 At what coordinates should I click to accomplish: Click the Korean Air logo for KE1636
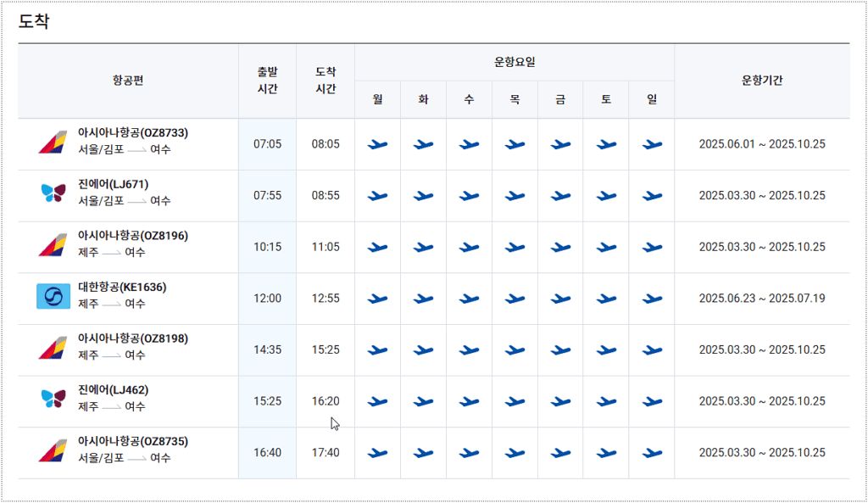coord(53,296)
